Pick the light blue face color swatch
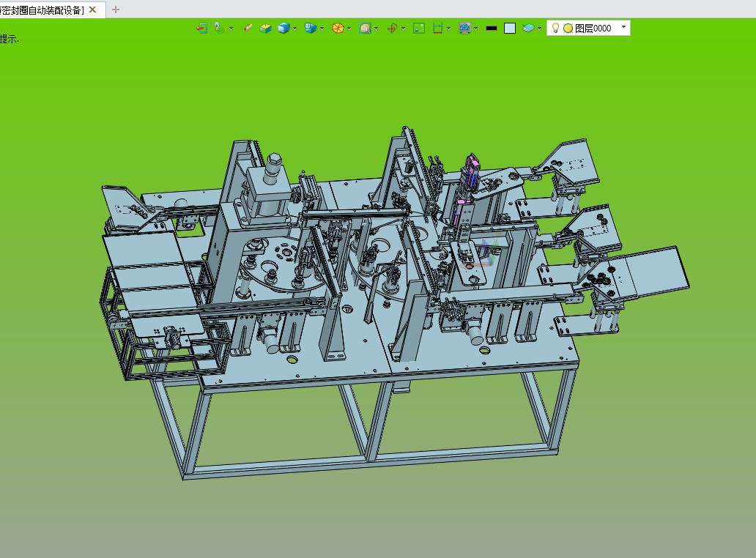Image resolution: width=756 pixels, height=558 pixels. point(510,29)
